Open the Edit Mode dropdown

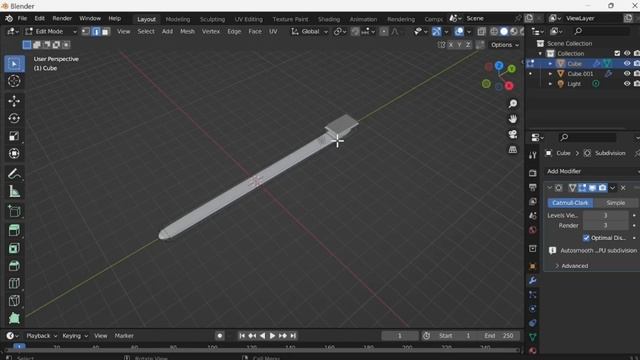click(x=51, y=31)
